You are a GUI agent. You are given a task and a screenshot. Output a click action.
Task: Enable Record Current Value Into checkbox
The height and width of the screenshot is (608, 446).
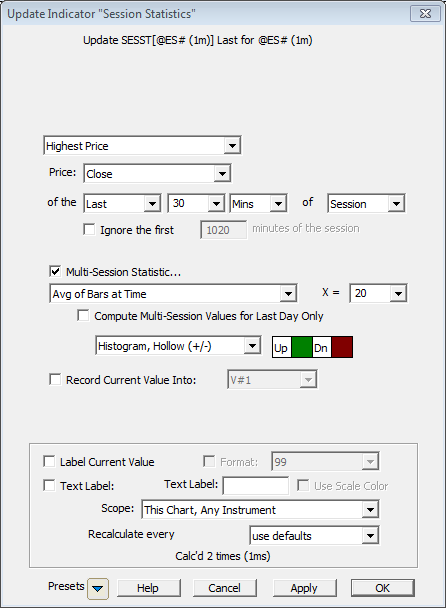[x=55, y=379]
